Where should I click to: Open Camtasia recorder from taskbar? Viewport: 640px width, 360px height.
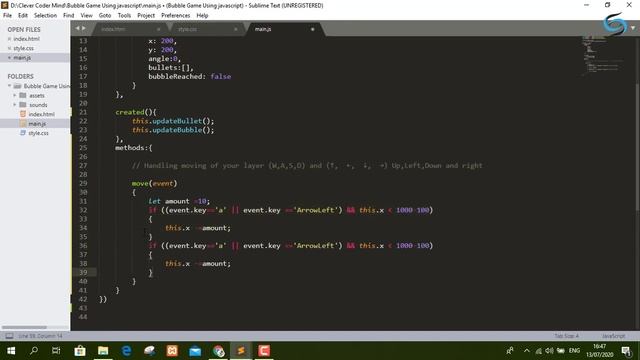click(x=264, y=351)
